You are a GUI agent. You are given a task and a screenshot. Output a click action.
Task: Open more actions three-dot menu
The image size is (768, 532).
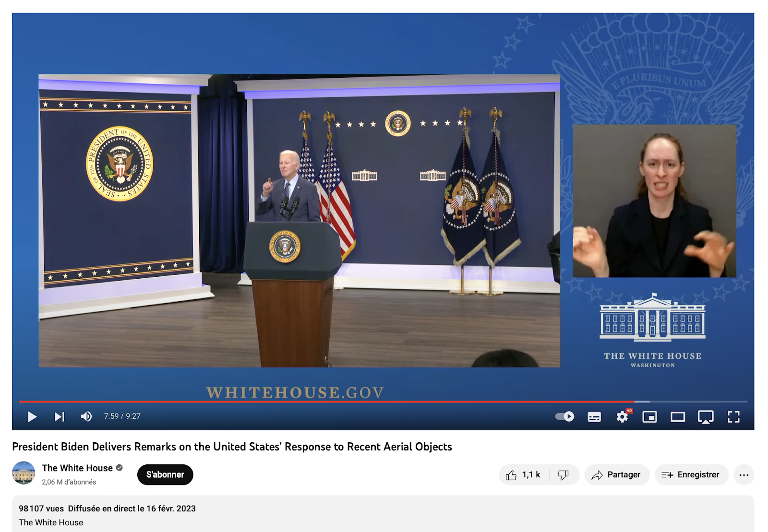click(744, 475)
